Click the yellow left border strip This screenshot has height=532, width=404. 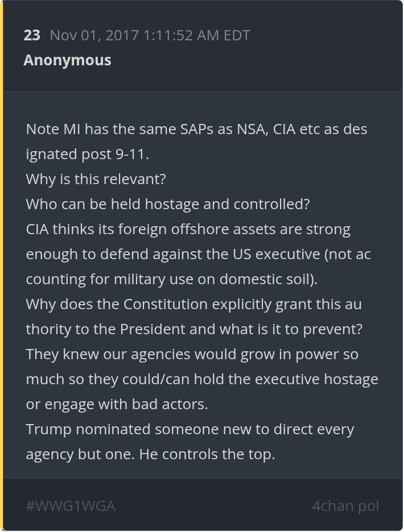click(x=2, y=266)
